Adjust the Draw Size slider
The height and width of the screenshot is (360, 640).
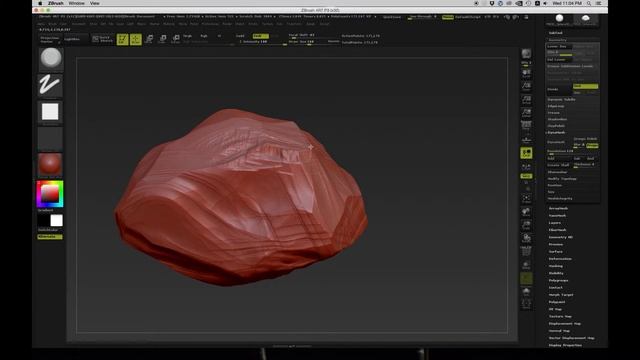(313, 42)
